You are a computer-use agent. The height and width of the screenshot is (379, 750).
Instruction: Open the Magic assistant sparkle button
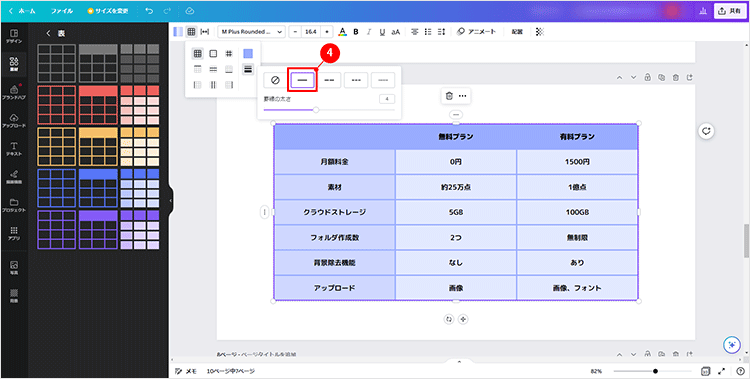[x=731, y=344]
